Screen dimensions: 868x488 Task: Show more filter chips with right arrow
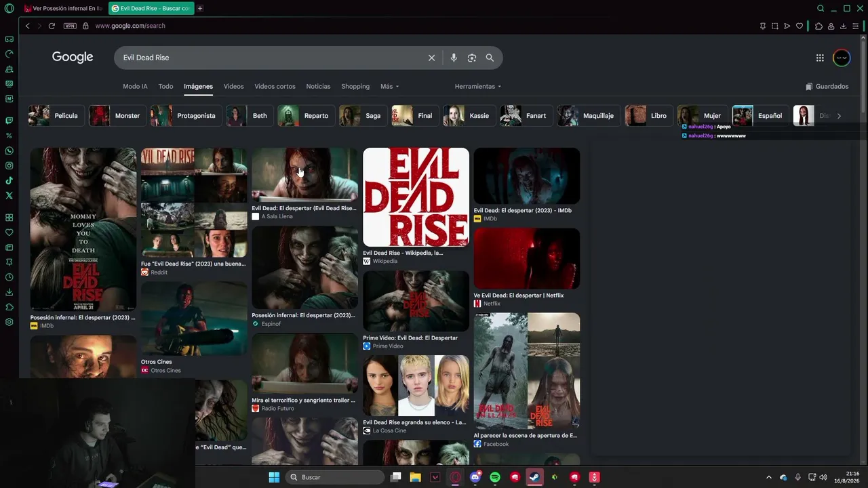tap(839, 116)
